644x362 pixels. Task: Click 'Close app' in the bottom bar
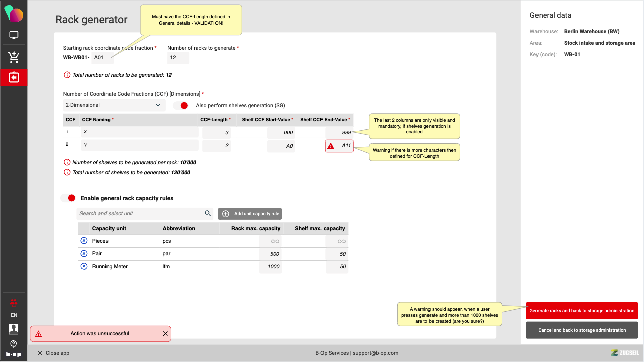point(53,353)
